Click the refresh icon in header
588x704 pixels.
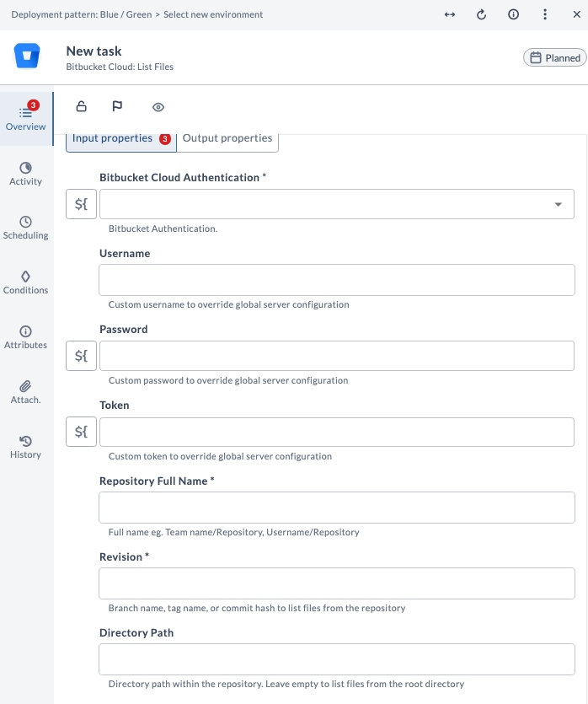click(482, 15)
